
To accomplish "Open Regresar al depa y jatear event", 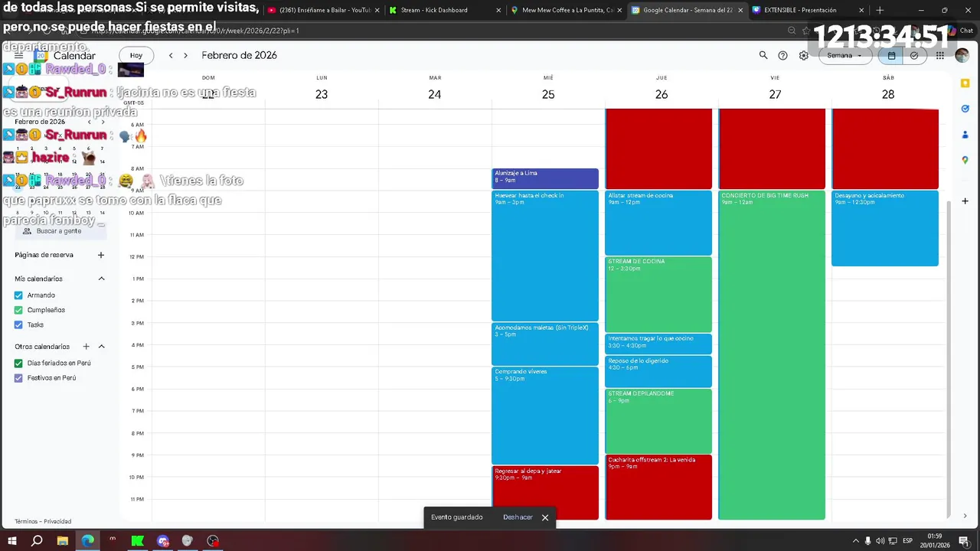I will (x=545, y=493).
